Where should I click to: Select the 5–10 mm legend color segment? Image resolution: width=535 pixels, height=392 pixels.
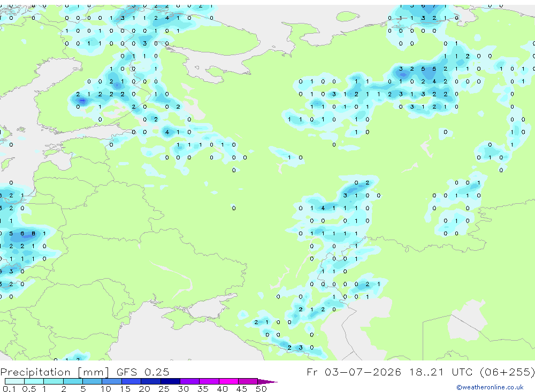coord(92,381)
